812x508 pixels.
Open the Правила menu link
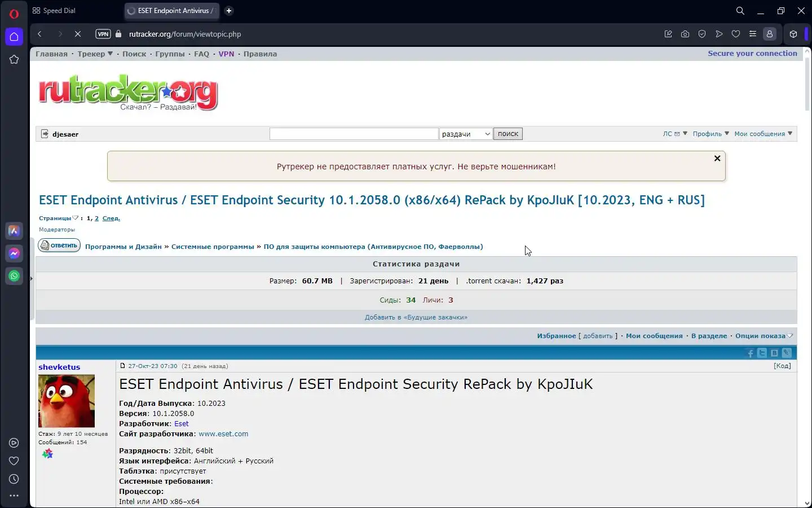coord(260,54)
